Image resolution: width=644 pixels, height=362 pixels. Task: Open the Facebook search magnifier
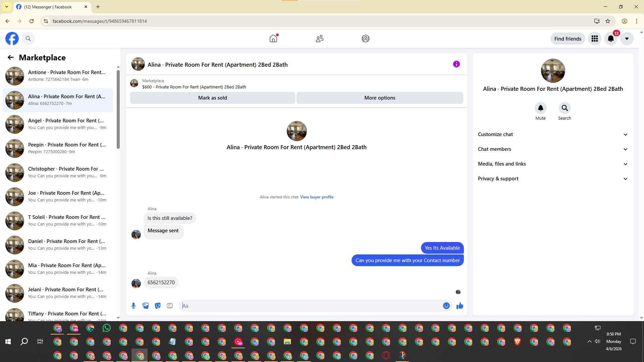(x=28, y=39)
